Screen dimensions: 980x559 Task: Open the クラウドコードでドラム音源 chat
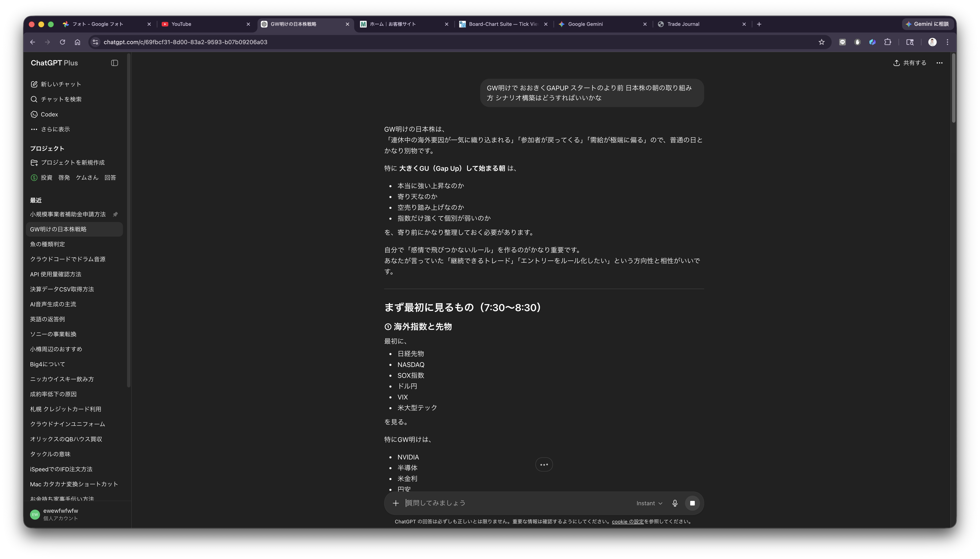point(75,259)
